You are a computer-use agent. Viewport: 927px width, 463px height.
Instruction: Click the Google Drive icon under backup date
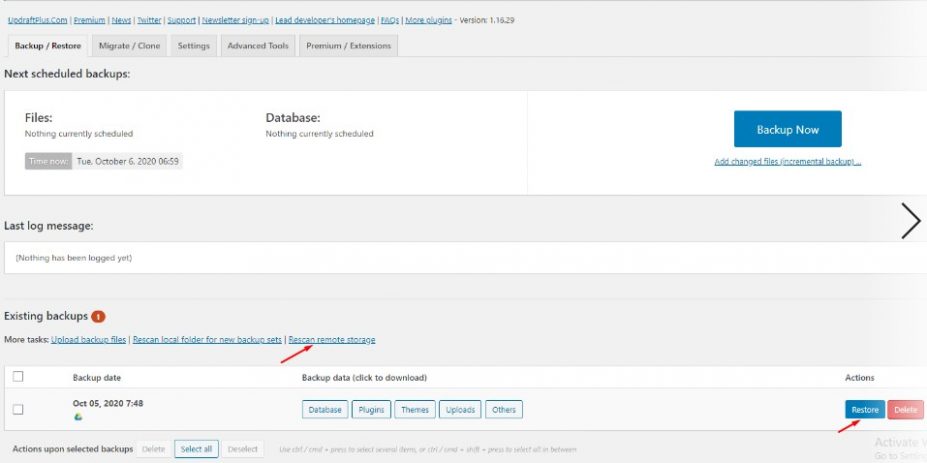pyautogui.click(x=78, y=417)
